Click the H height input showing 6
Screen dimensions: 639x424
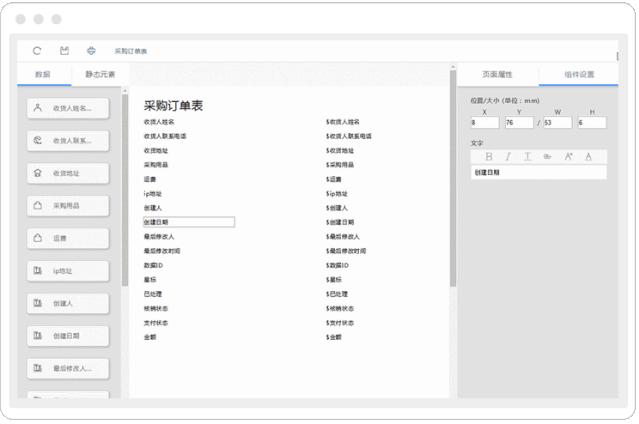(592, 122)
